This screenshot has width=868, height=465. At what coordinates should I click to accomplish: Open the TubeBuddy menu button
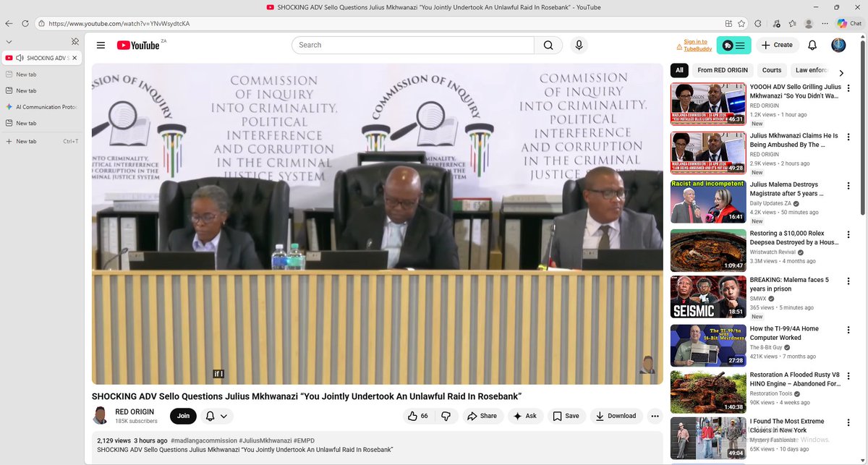click(x=733, y=45)
